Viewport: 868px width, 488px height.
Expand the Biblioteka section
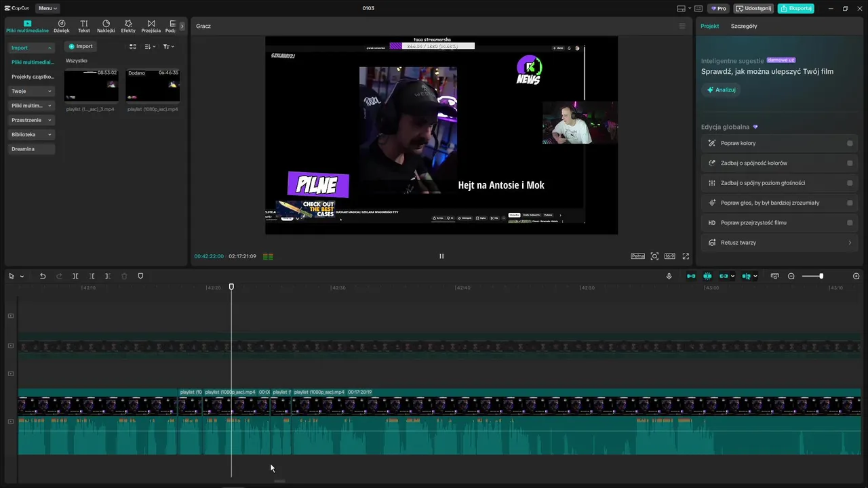coord(31,134)
